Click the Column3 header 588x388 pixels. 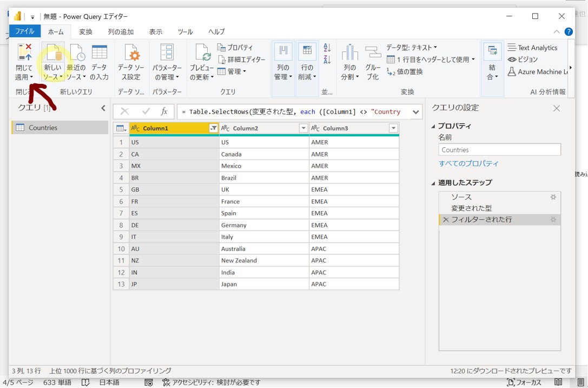(x=354, y=128)
